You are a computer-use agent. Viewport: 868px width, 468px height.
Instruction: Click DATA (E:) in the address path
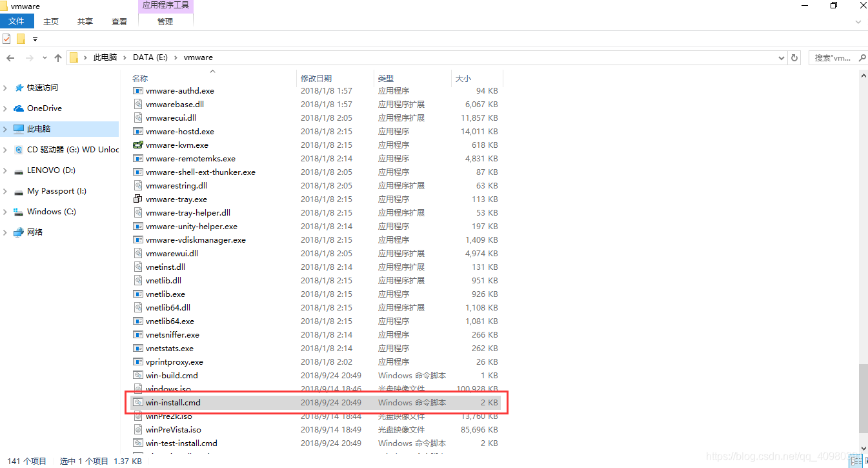150,57
